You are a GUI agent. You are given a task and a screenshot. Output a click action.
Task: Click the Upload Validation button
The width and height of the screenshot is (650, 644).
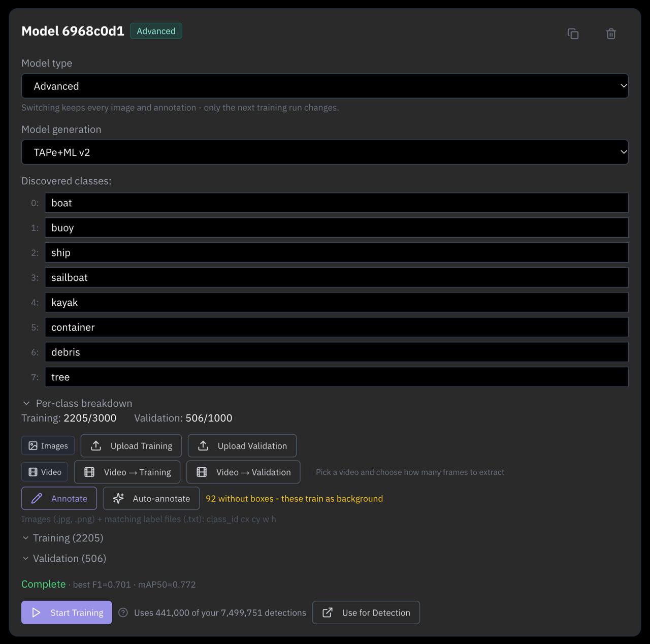(x=242, y=445)
